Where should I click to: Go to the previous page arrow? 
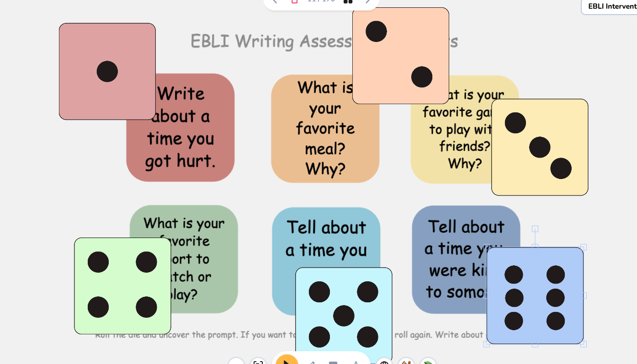click(275, 1)
